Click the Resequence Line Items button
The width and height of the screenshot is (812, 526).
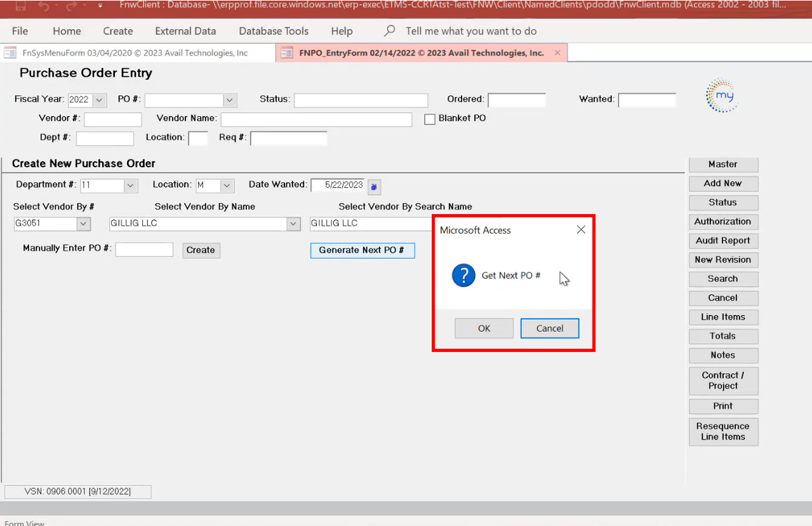point(722,431)
